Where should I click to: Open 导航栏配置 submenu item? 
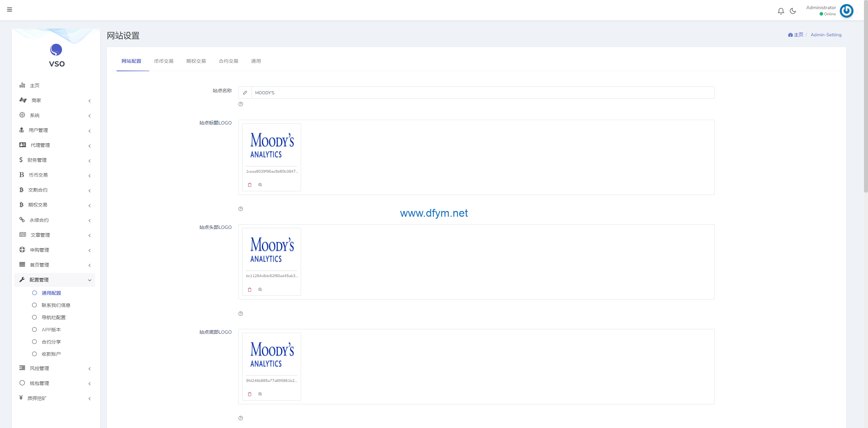[54, 317]
